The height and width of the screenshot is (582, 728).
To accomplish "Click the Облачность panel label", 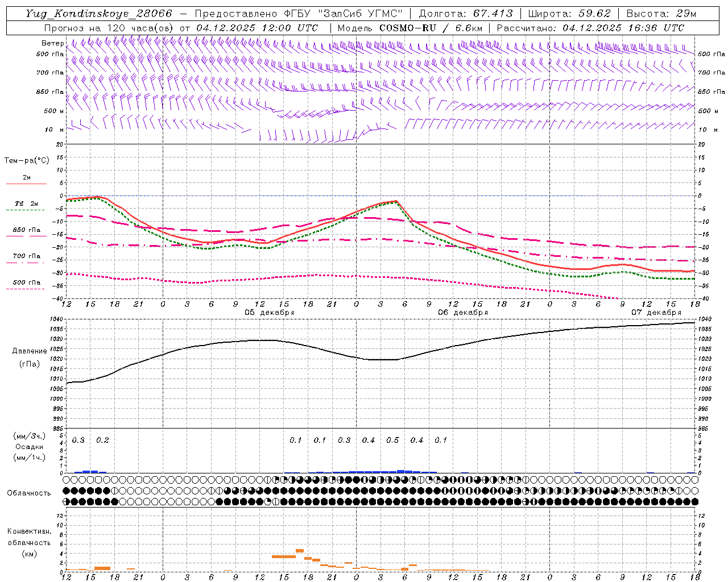I will click(29, 493).
